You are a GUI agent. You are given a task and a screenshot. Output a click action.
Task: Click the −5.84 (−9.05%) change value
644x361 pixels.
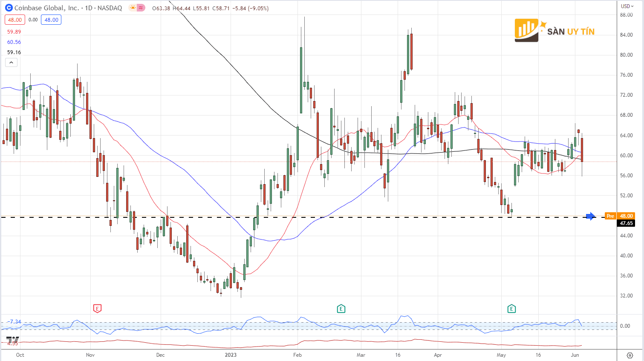250,8
